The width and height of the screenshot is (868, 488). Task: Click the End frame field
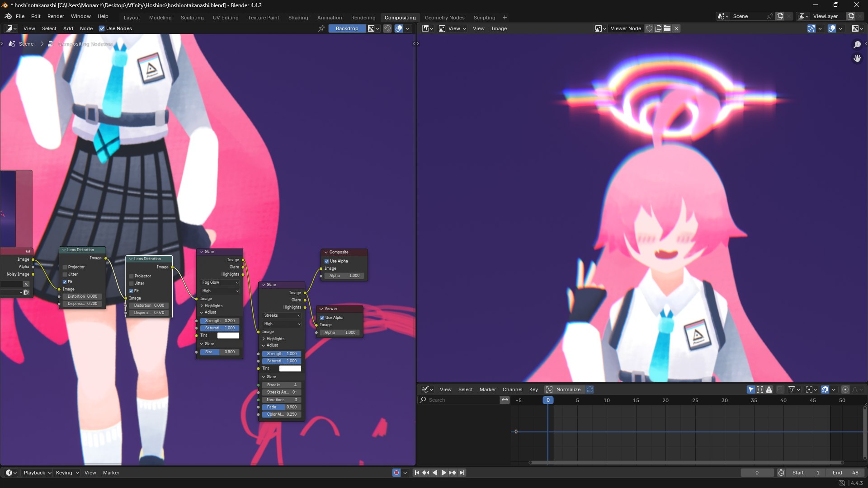point(845,473)
